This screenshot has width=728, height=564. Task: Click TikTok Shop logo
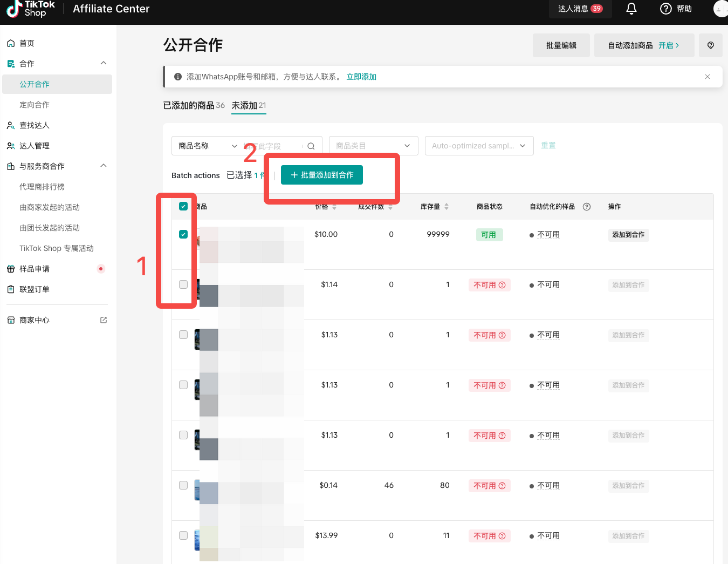click(x=31, y=9)
